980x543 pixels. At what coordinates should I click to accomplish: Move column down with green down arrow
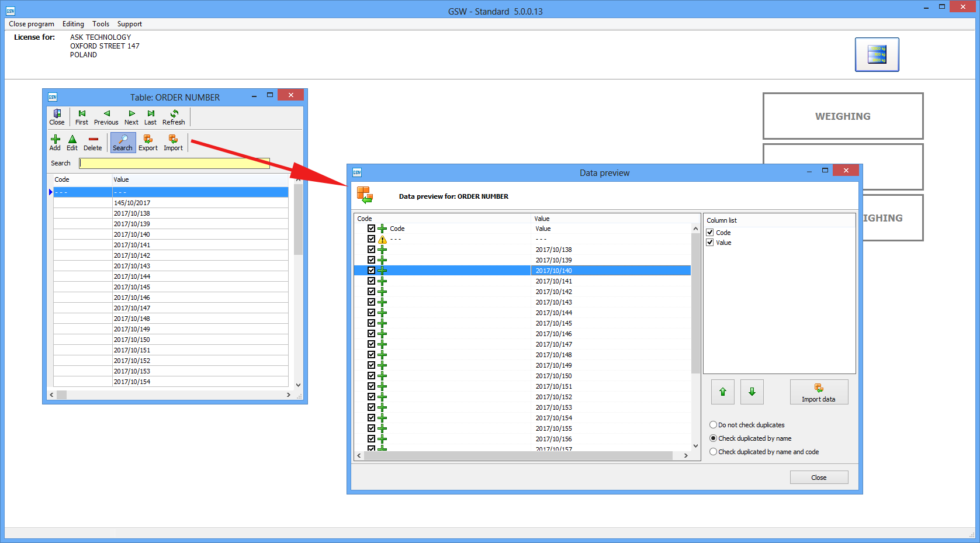752,392
